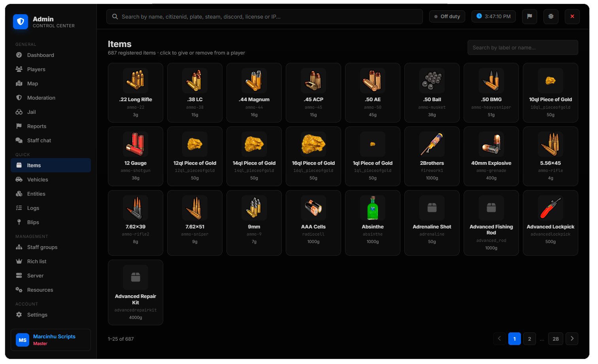This screenshot has width=598, height=364.
Task: Select the 7.62×51 item card
Action: coord(195,223)
